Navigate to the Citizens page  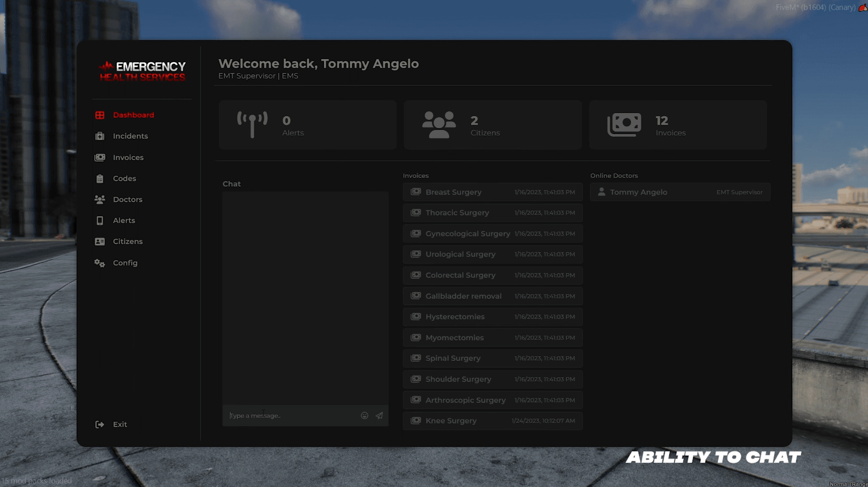click(x=127, y=241)
